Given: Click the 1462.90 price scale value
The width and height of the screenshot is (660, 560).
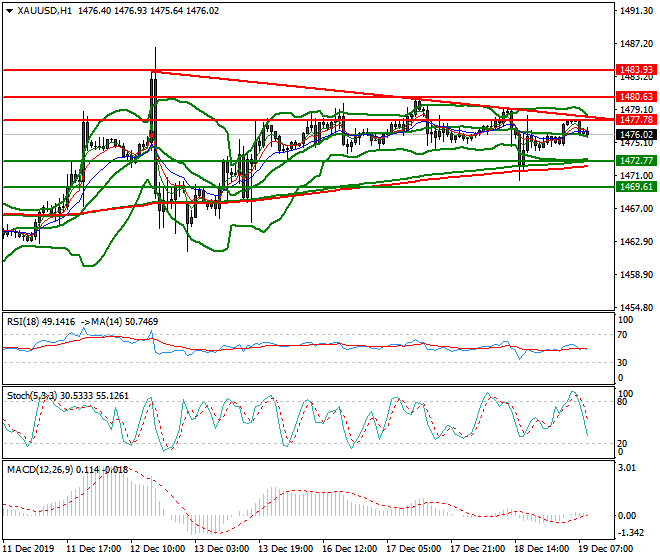Looking at the screenshot, I should point(636,242).
